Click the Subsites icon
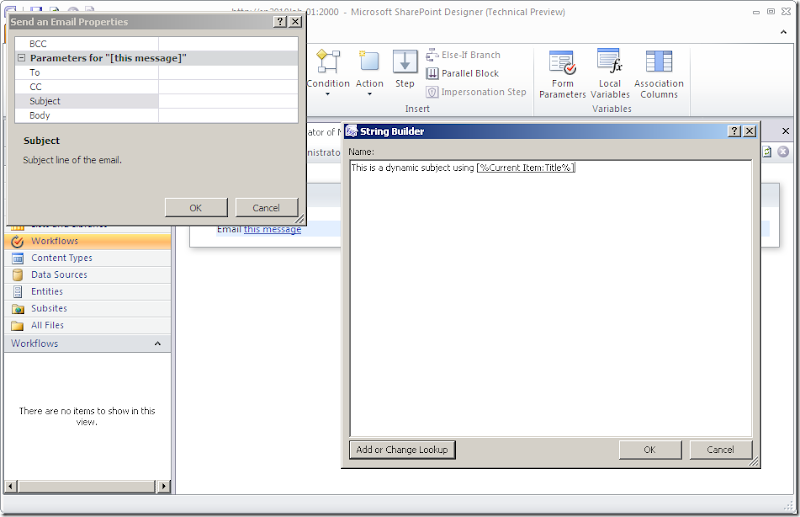 17,309
